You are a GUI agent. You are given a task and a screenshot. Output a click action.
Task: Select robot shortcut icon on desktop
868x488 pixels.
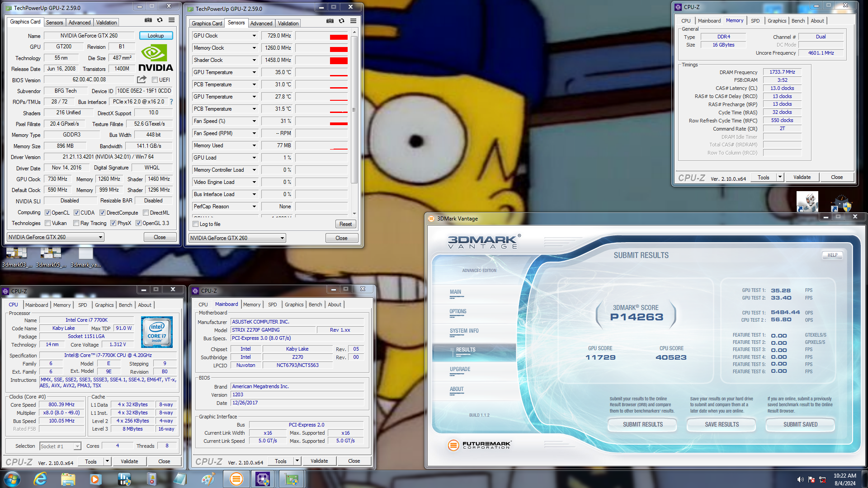point(808,202)
